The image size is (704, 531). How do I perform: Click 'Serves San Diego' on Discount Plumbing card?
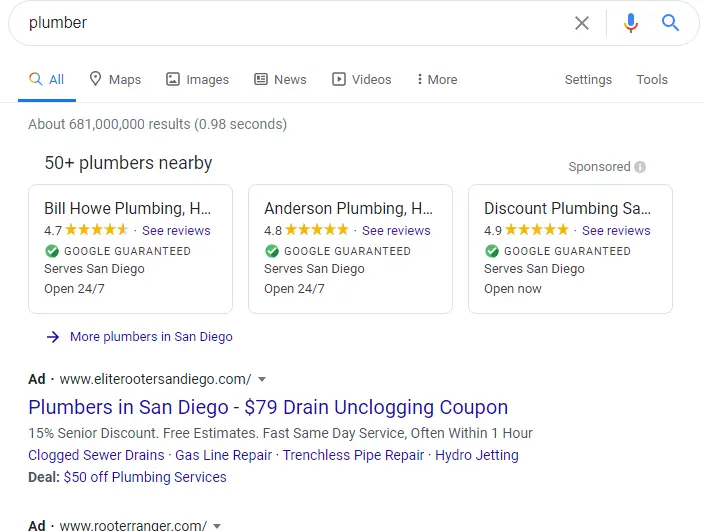pos(534,268)
